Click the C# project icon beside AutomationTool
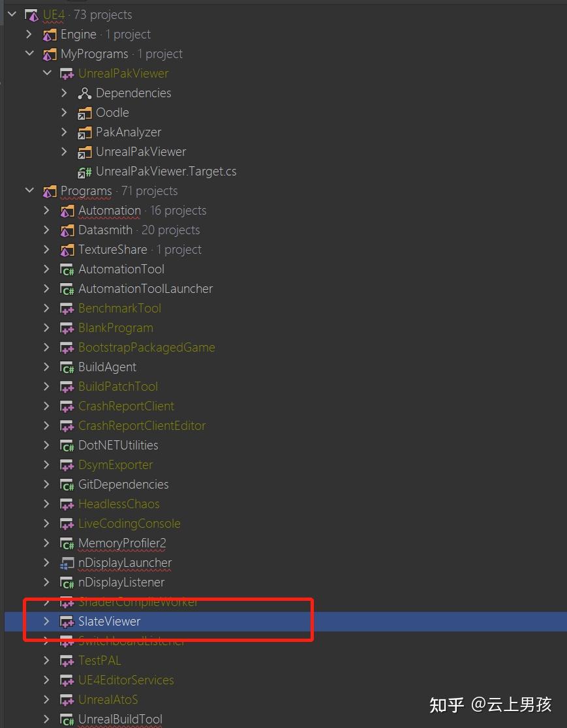The height and width of the screenshot is (728, 567). point(67,269)
